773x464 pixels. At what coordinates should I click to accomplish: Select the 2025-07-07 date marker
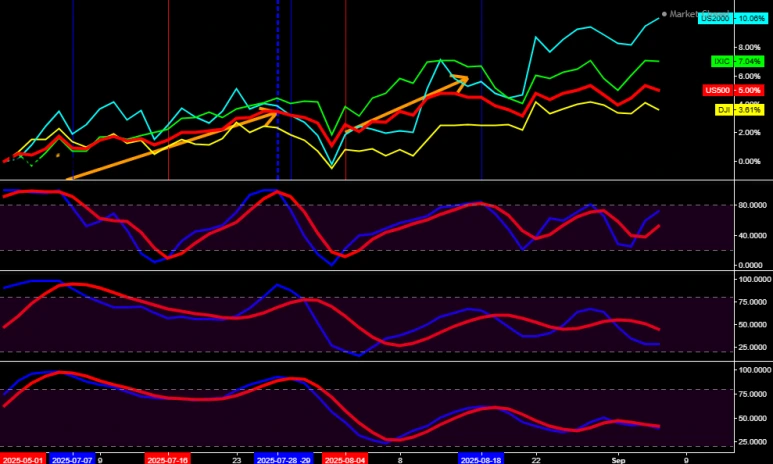(x=72, y=460)
